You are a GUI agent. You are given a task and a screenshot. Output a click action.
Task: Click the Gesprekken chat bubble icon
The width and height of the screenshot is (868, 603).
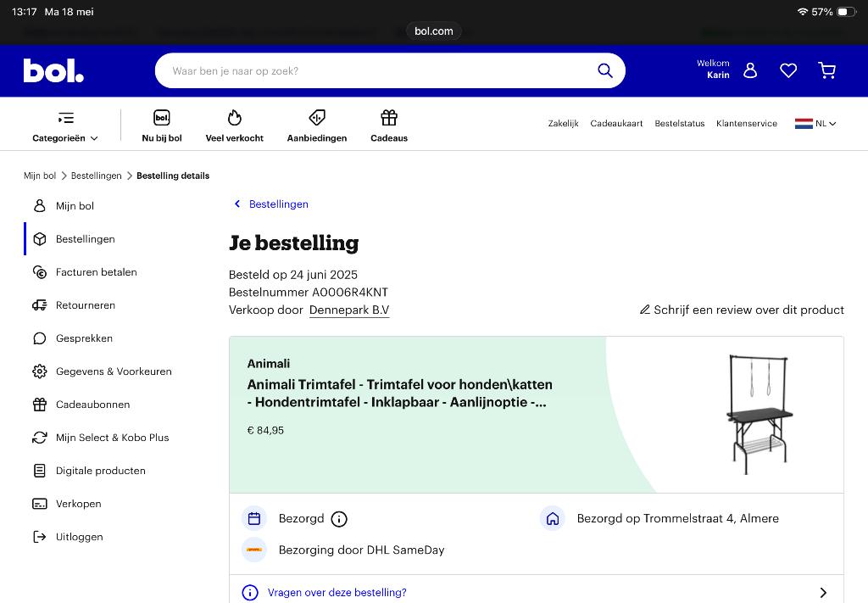(x=39, y=338)
